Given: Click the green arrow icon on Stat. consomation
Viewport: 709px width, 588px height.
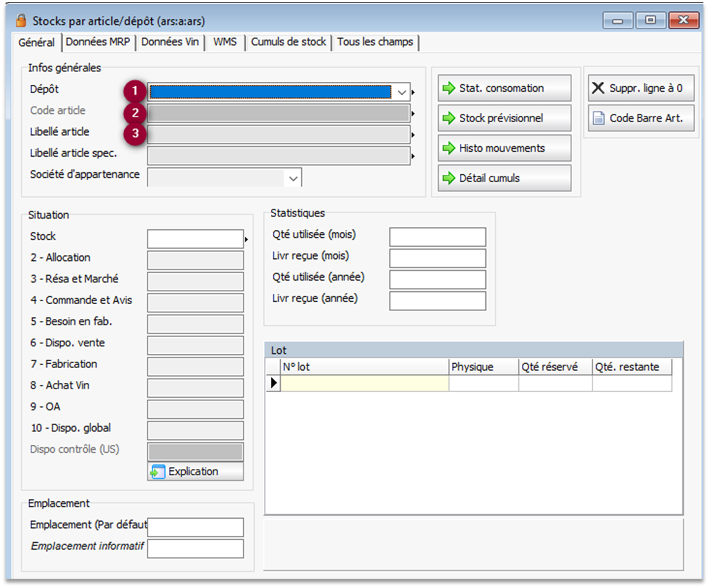Looking at the screenshot, I should click(449, 89).
